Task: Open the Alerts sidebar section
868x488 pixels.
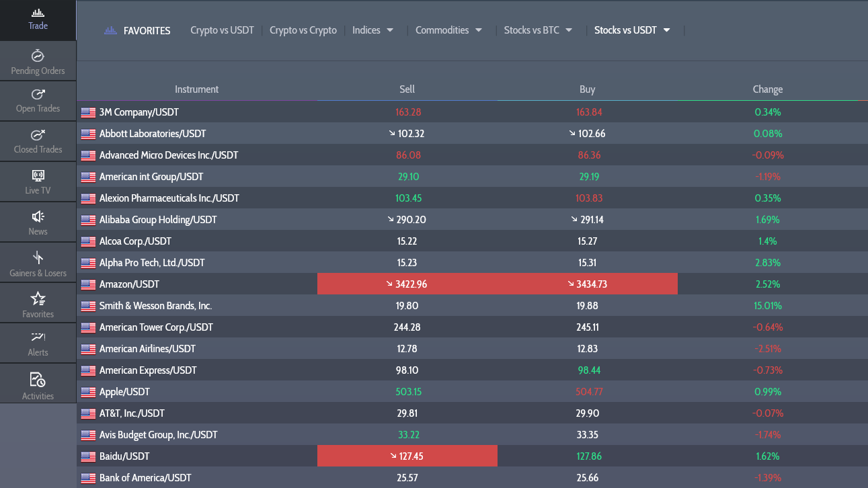Action: coord(38,343)
